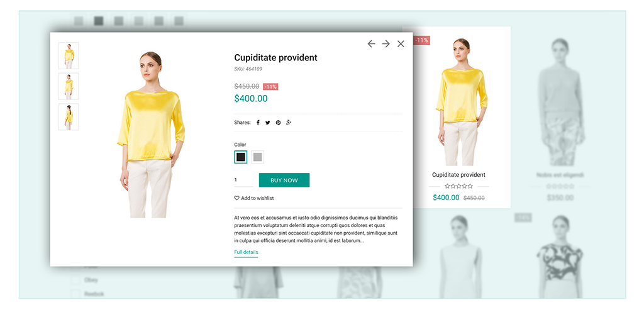Select the first product thumbnail

click(x=69, y=55)
